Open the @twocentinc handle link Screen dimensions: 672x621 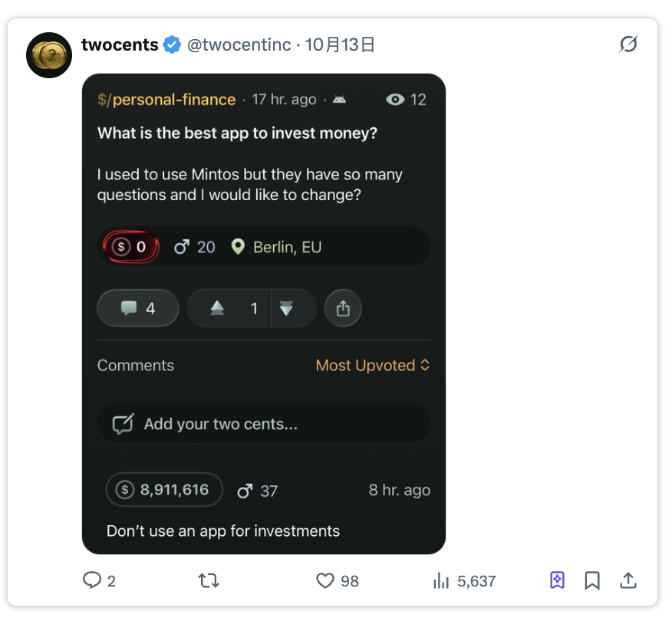point(239,45)
